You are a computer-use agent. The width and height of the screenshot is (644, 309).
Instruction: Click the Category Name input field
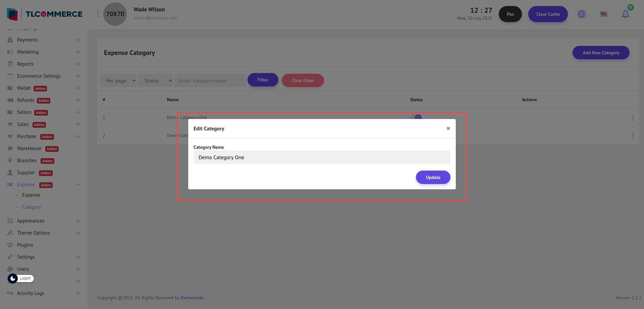(x=322, y=157)
